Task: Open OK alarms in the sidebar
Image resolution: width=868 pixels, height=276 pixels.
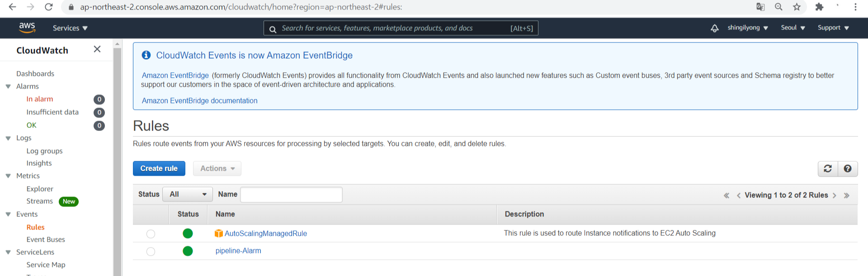Action: pyautogui.click(x=31, y=125)
